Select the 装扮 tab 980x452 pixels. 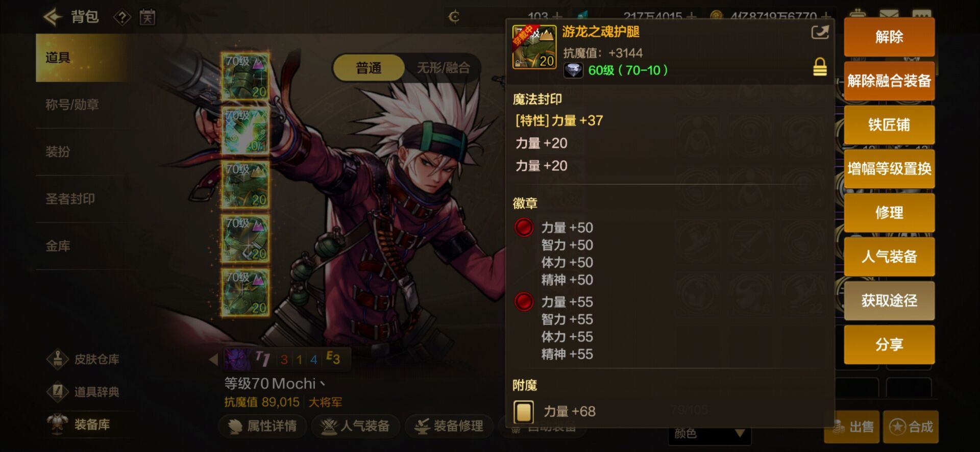click(x=58, y=152)
